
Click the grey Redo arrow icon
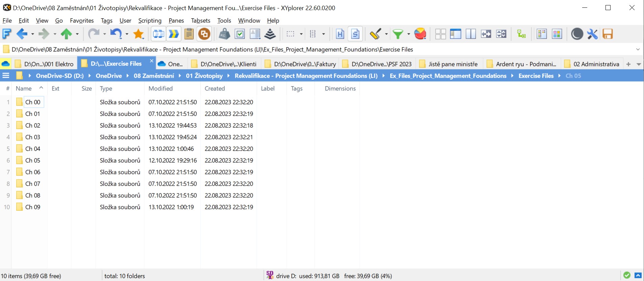click(x=94, y=34)
